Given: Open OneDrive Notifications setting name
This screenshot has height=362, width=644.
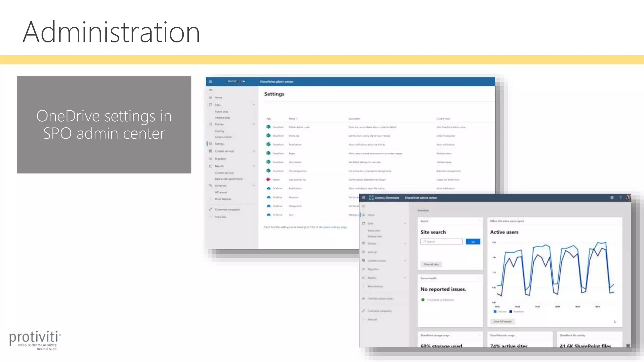Looking at the screenshot, I should tap(295, 189).
